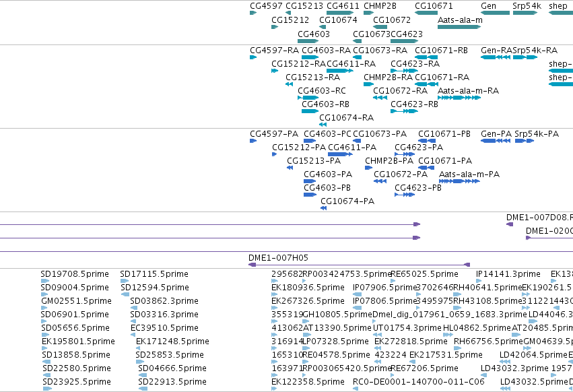Click transcript CG4623-RB
This screenshot has height=392, width=573.
(414, 104)
